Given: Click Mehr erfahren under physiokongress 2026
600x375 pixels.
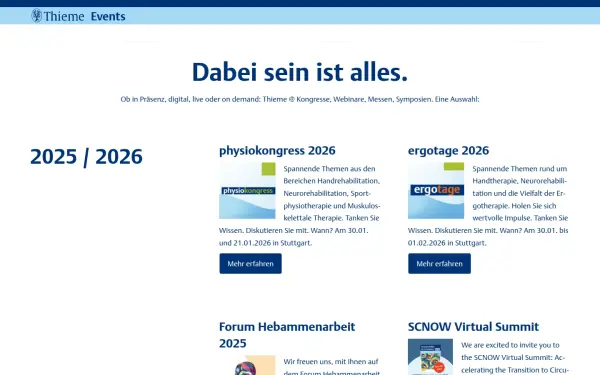Looking at the screenshot, I should point(250,263).
